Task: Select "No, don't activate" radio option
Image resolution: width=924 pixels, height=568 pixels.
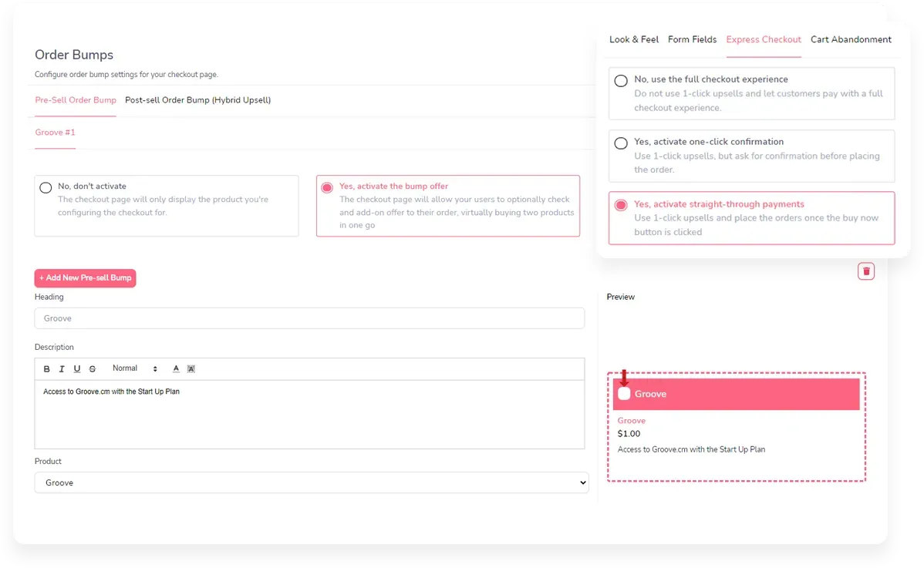Action: pos(46,187)
